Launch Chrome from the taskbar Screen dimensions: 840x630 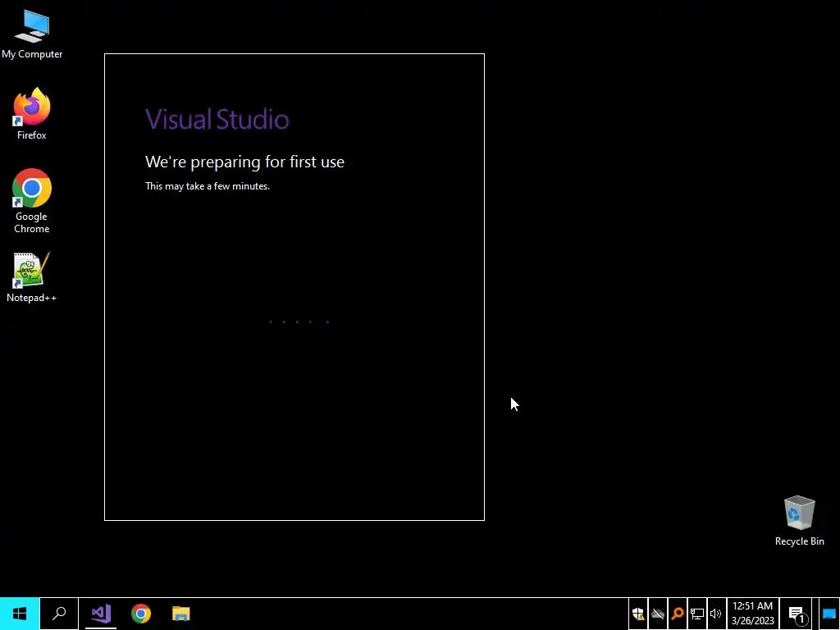click(141, 614)
